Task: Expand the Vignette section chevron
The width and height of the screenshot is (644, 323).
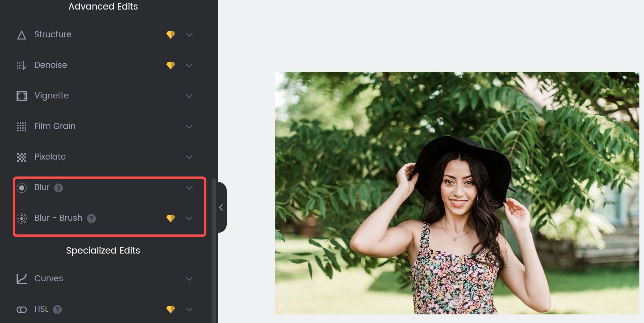Action: (x=189, y=96)
